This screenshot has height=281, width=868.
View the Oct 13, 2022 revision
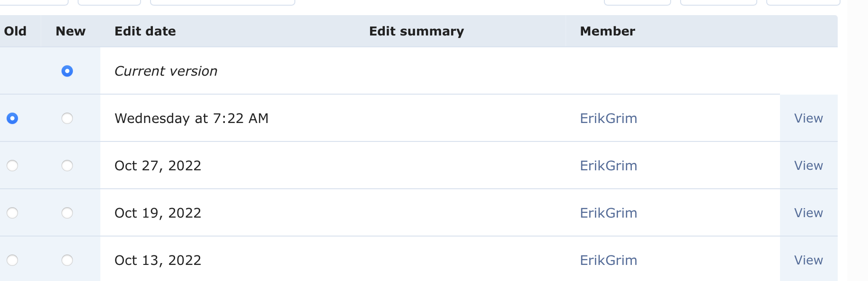(808, 260)
